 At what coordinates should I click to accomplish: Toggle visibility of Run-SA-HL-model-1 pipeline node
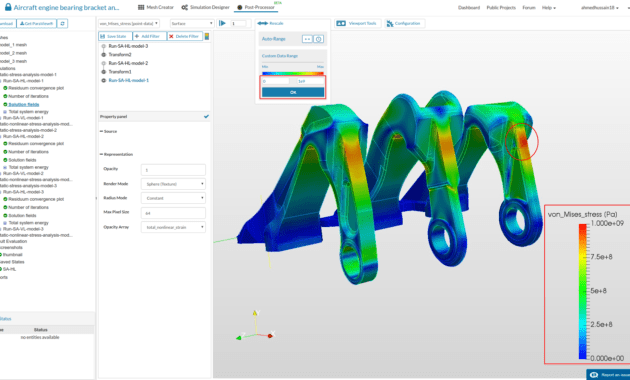[104, 80]
